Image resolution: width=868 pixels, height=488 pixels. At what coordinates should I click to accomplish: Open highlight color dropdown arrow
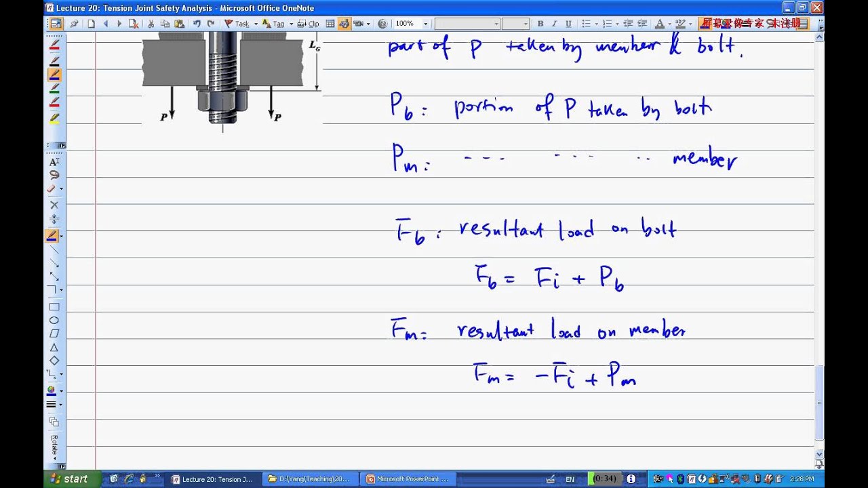coord(690,24)
